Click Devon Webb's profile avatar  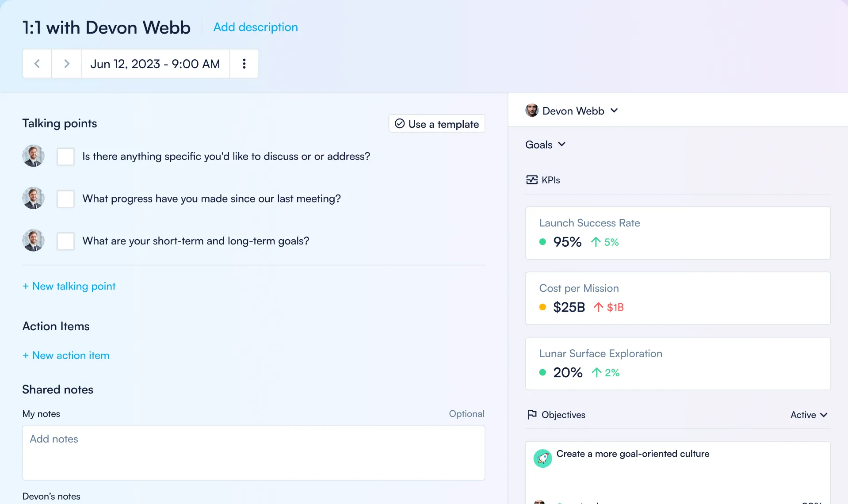[x=532, y=111]
